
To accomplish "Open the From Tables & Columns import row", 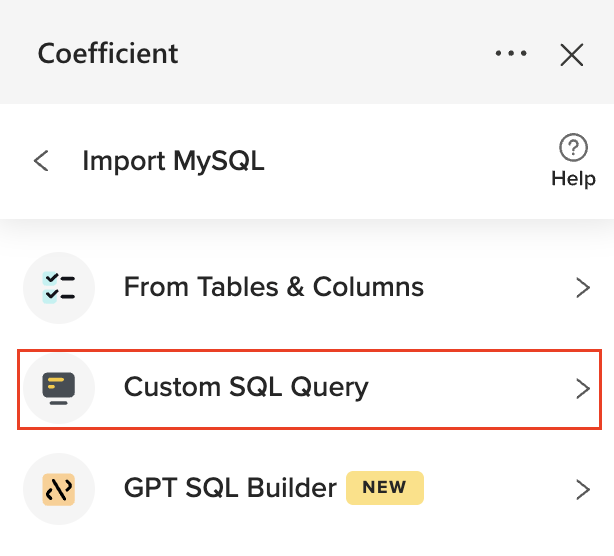I will pyautogui.click(x=307, y=288).
